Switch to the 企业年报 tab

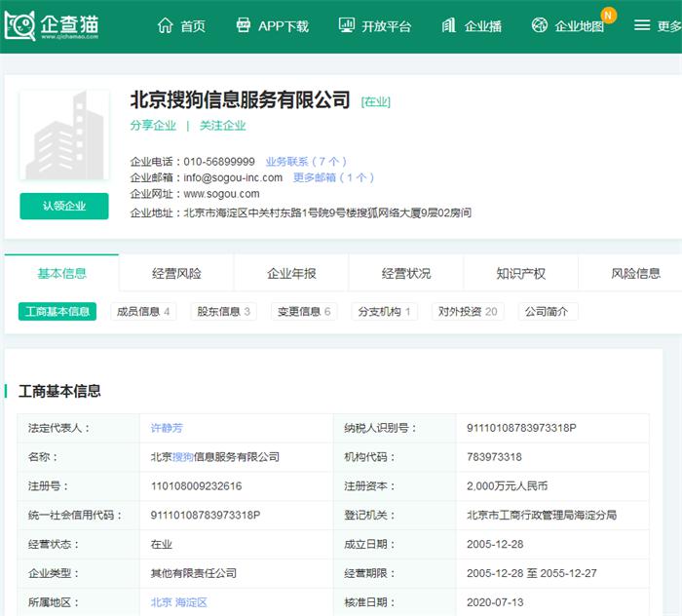tap(291, 273)
